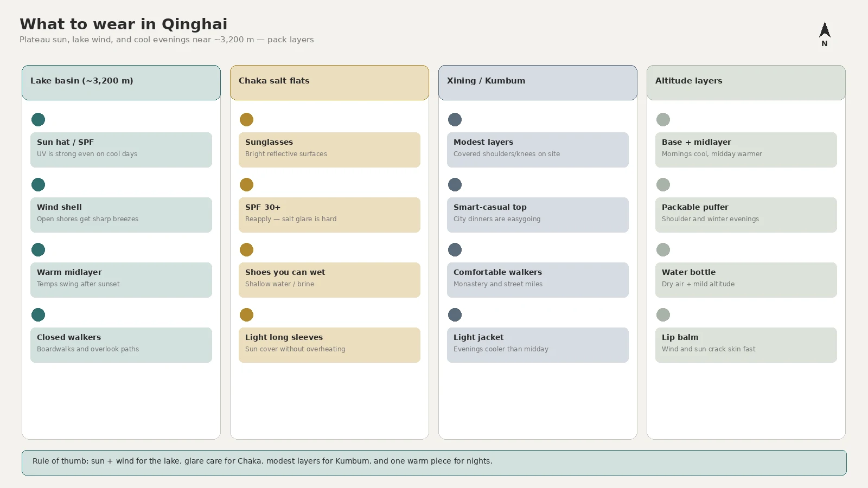Viewport: 868px width, 488px height.
Task: Click the slate dot above Comfortable walkers
Action: [x=455, y=249]
